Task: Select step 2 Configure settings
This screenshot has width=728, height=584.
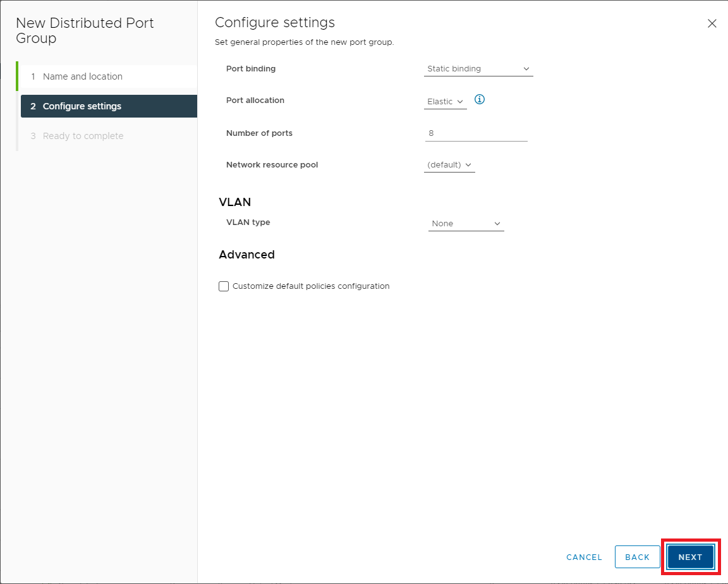Action: pyautogui.click(x=82, y=106)
